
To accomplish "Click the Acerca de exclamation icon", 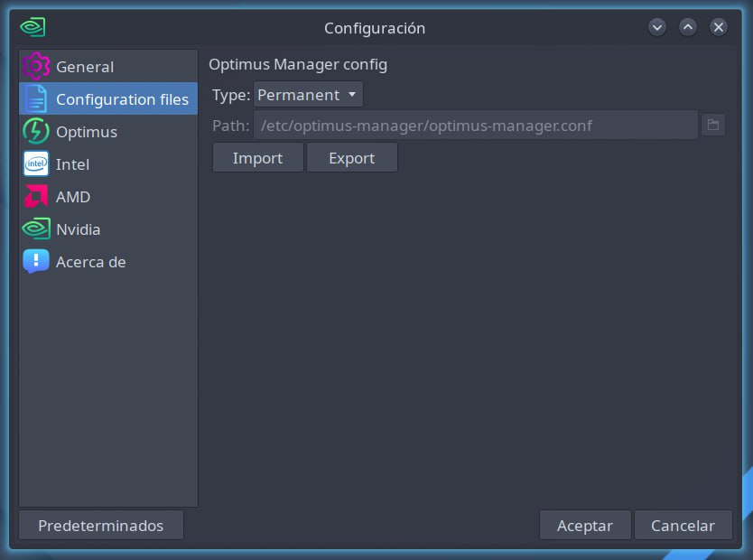I will [x=36, y=261].
